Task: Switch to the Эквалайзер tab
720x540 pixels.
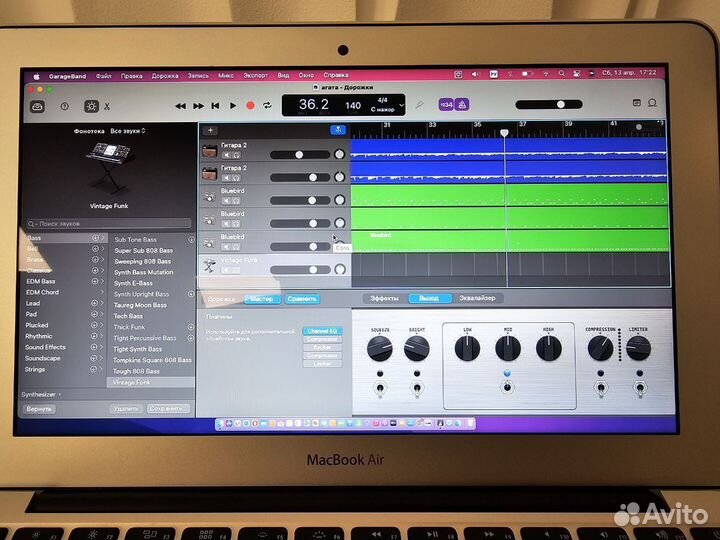Action: 477,298
